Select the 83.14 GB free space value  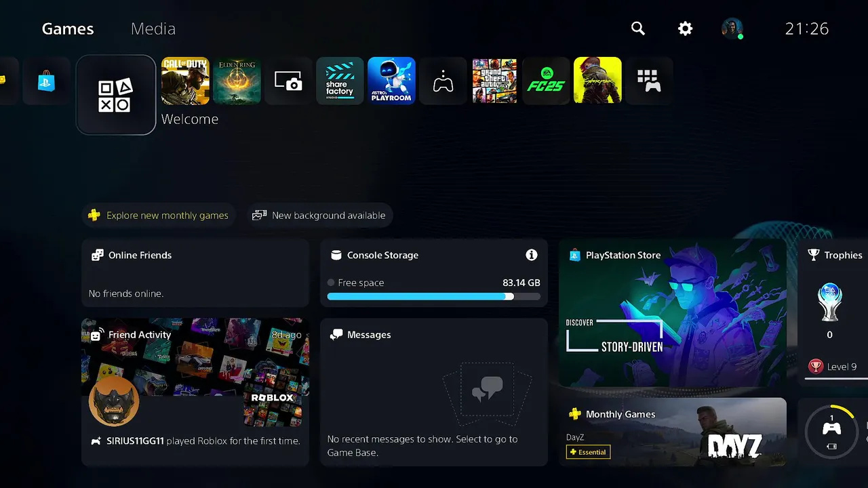(x=521, y=283)
